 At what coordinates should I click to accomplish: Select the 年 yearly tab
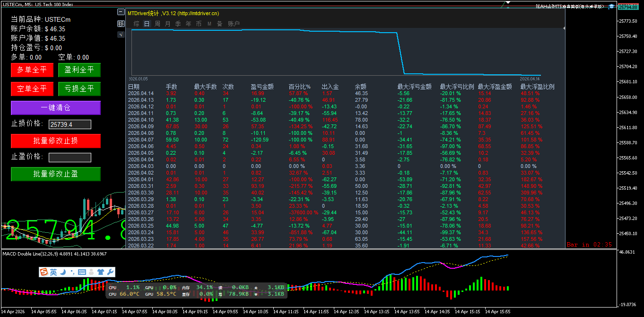[189, 24]
